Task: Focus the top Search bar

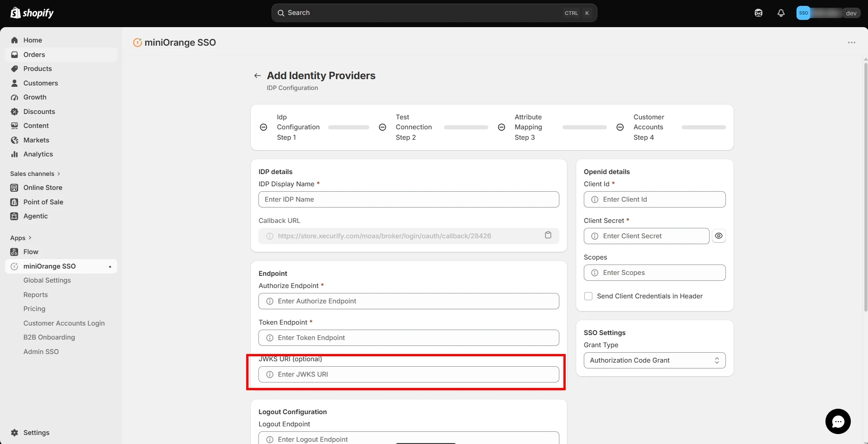Action: point(434,13)
